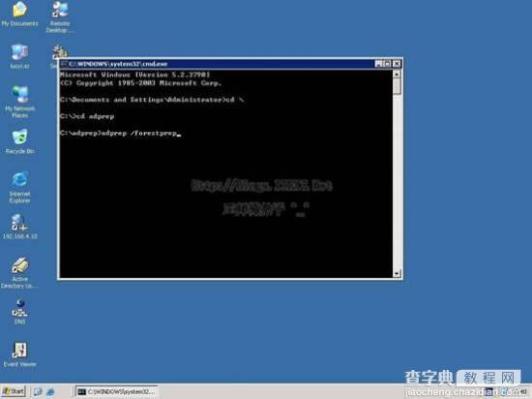Open the My Documents desktop icon

pos(19,15)
